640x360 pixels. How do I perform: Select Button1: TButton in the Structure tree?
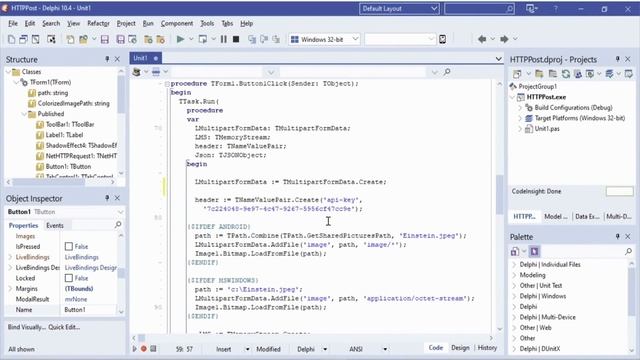point(68,167)
